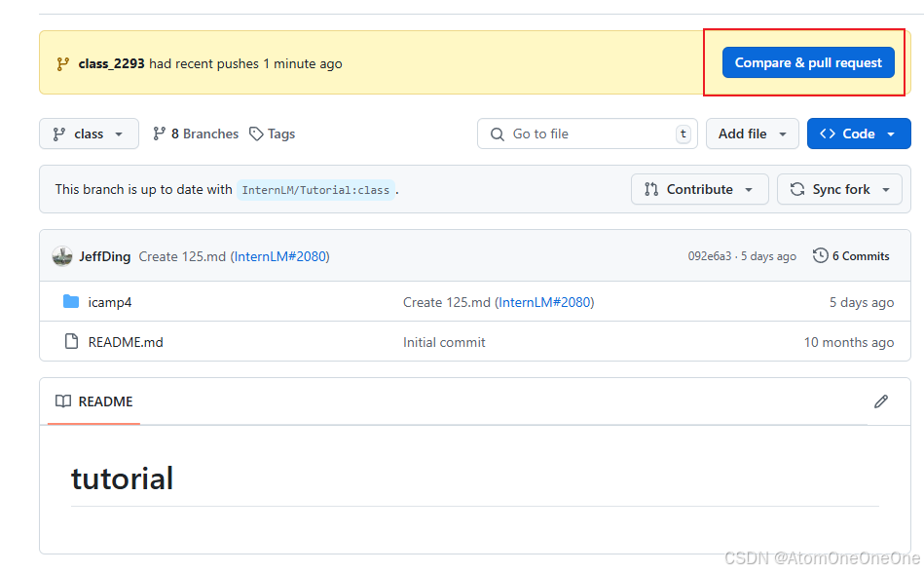Open the green Code dropdown button

pyautogui.click(x=859, y=134)
